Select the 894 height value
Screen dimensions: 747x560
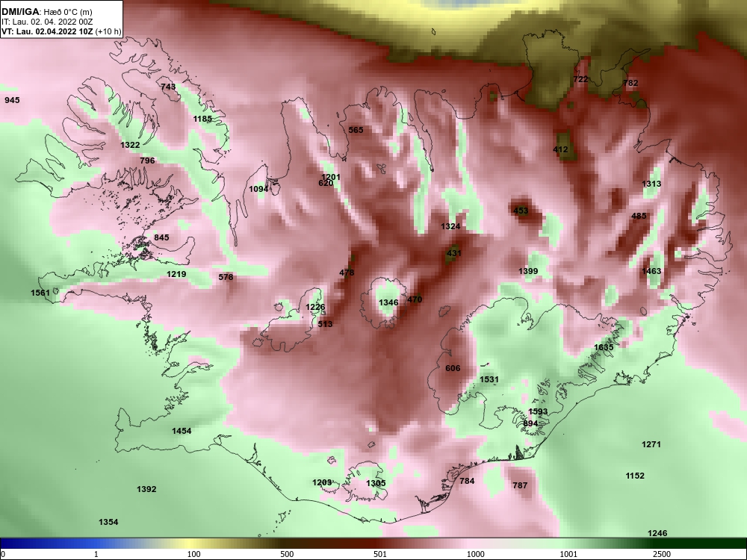pyautogui.click(x=530, y=423)
